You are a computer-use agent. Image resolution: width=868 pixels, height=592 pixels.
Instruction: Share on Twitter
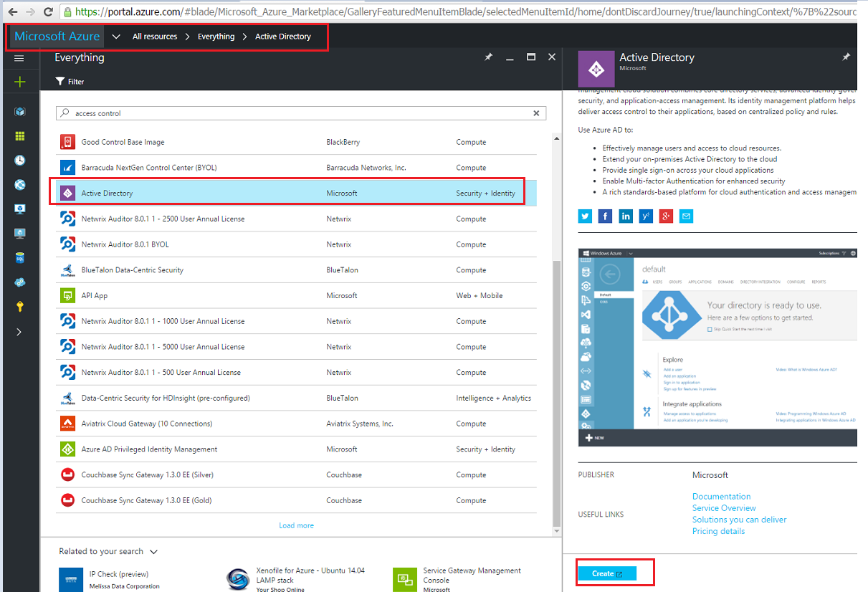point(586,216)
